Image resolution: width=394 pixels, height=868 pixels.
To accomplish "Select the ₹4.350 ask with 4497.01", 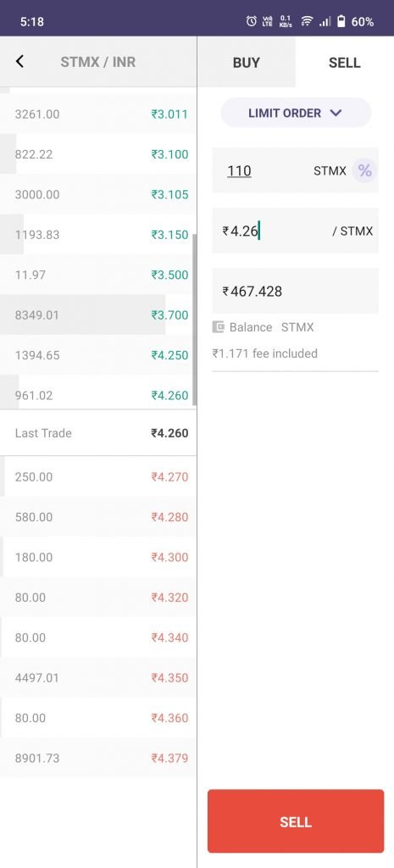I will point(98,677).
